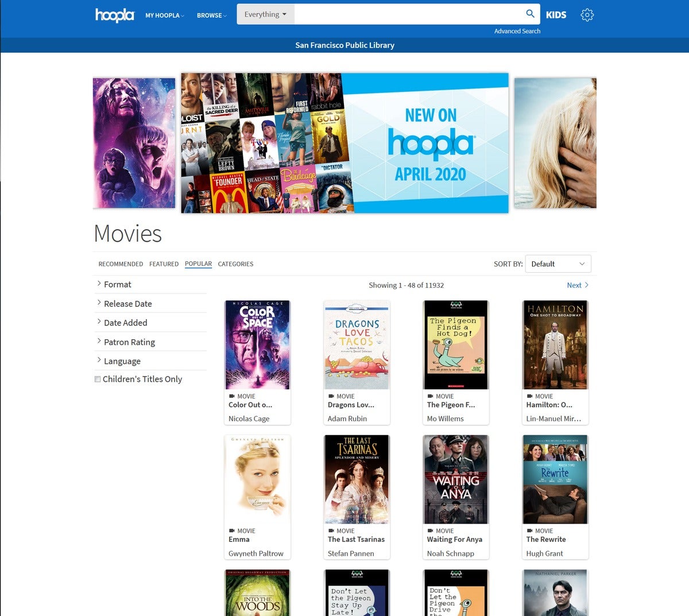Screen dimensions: 689x616
Task: Open The Rewrite movie poster
Action: (x=555, y=479)
